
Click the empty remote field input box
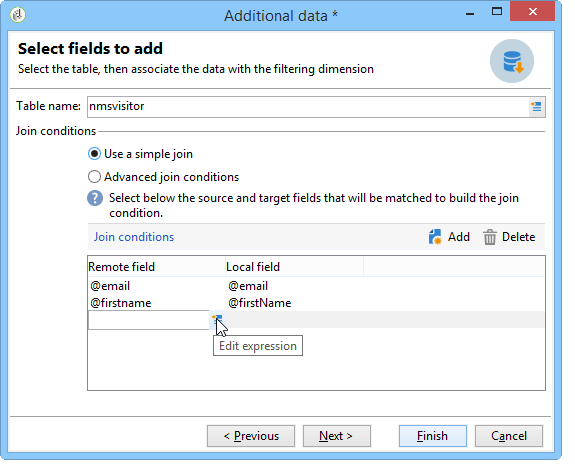point(149,320)
